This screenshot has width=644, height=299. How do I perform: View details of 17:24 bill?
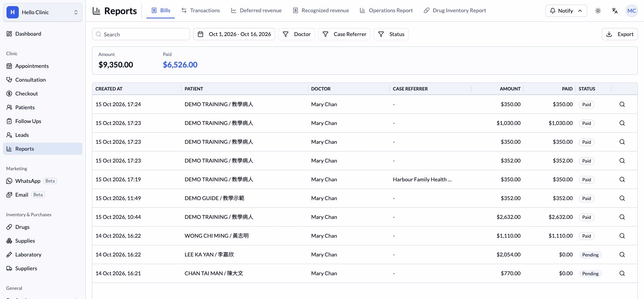(x=622, y=104)
